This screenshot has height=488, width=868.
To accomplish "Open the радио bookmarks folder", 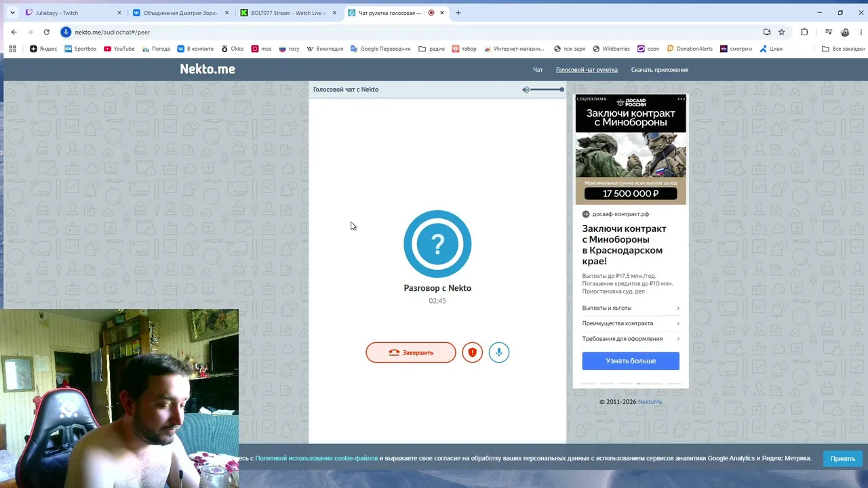I will (431, 49).
